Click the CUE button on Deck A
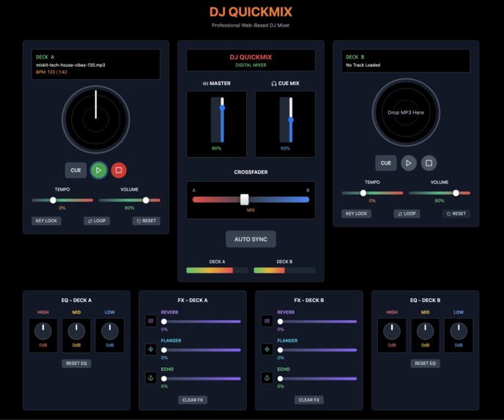This screenshot has width=504, height=420. (76, 170)
